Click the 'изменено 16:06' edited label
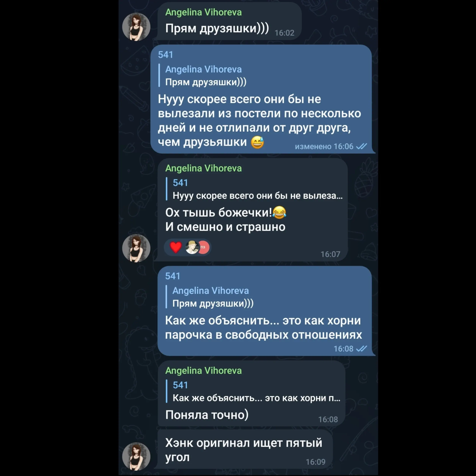The height and width of the screenshot is (476, 476). click(324, 146)
